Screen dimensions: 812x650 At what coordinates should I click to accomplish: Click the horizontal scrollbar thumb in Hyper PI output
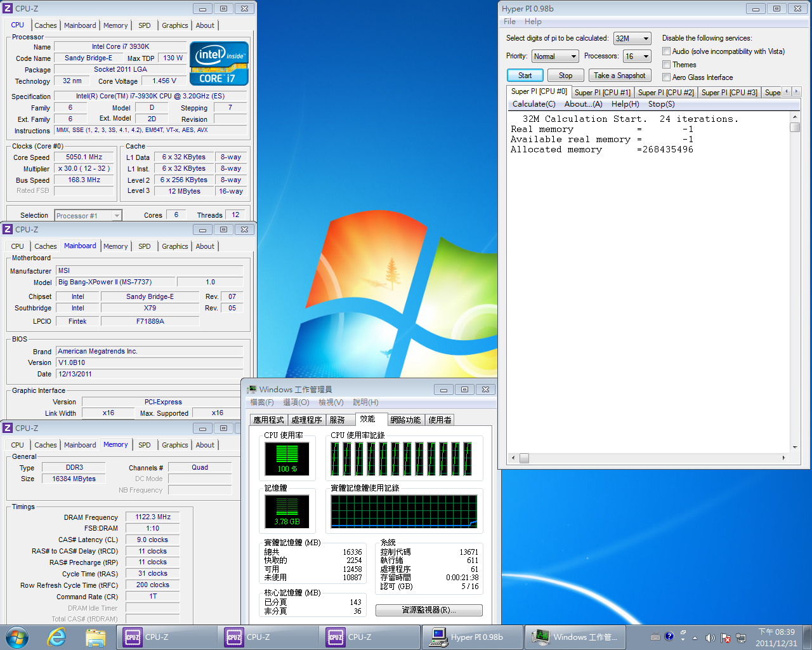coord(524,458)
